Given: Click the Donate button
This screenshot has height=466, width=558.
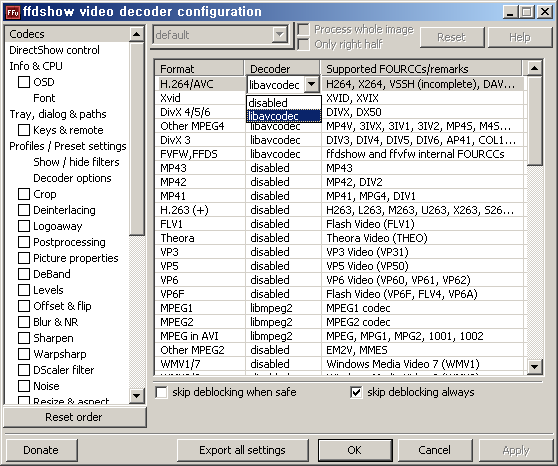Looking at the screenshot, I should click(x=41, y=450).
